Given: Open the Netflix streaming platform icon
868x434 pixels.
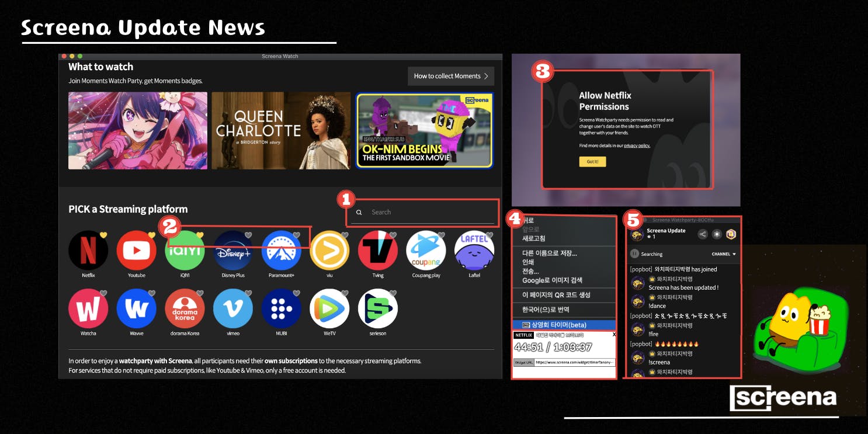Looking at the screenshot, I should point(88,251).
